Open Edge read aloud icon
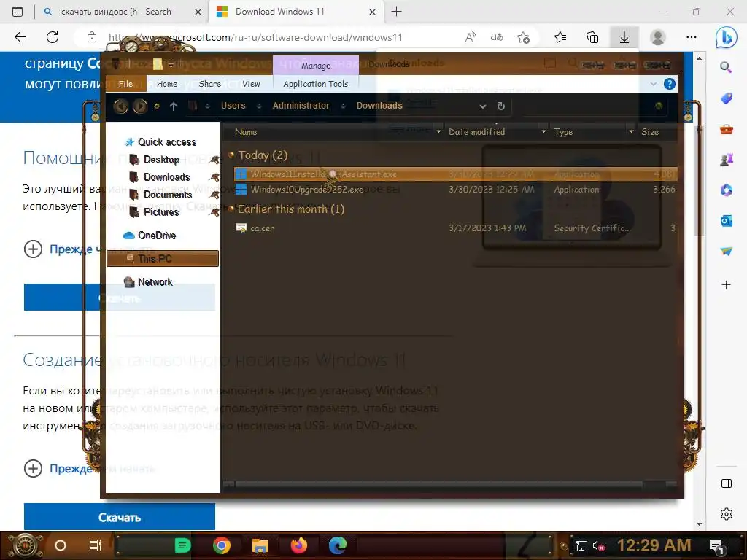The image size is (747, 560). [471, 37]
